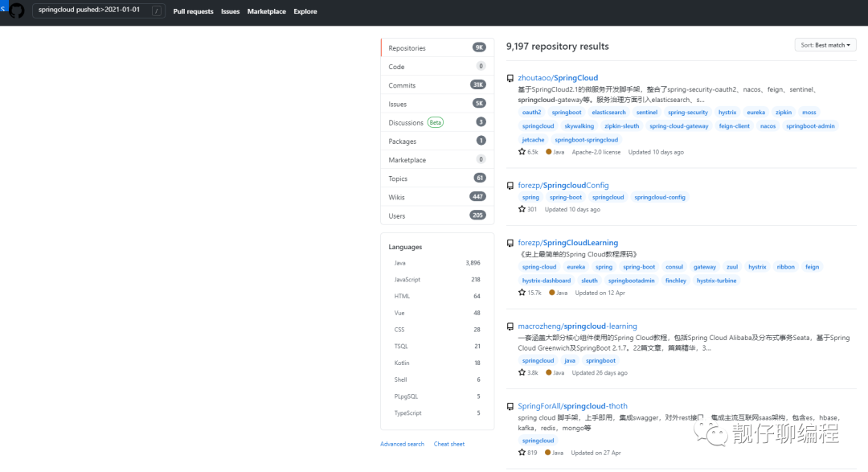Screen dimensions: 868x472
Task: Click the finchley topic tag
Action: coord(675,281)
